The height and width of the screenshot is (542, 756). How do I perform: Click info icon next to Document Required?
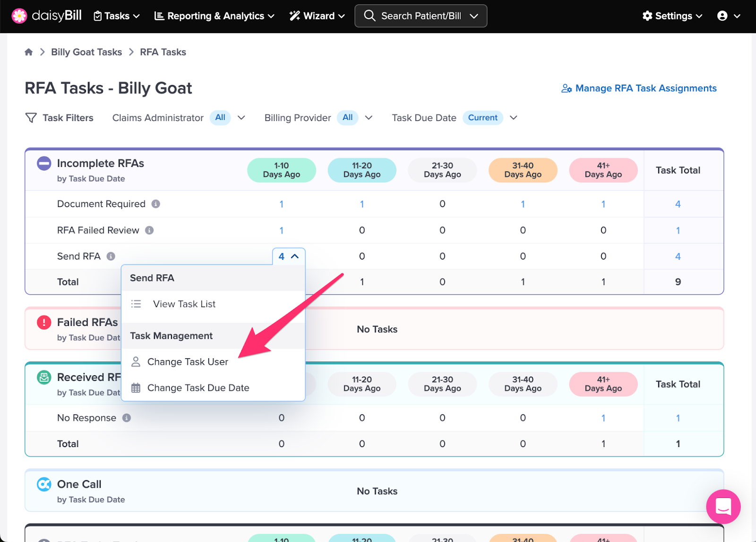pyautogui.click(x=155, y=204)
